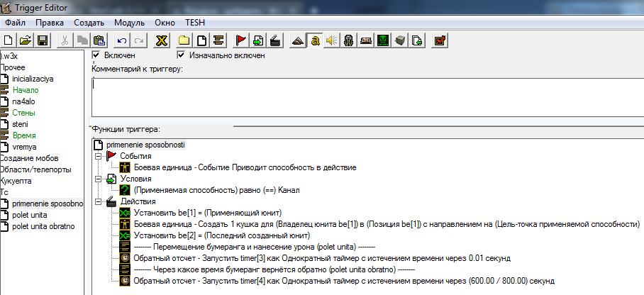644x295 pixels.
Task: Select the Стены comment item
Action: (24, 113)
